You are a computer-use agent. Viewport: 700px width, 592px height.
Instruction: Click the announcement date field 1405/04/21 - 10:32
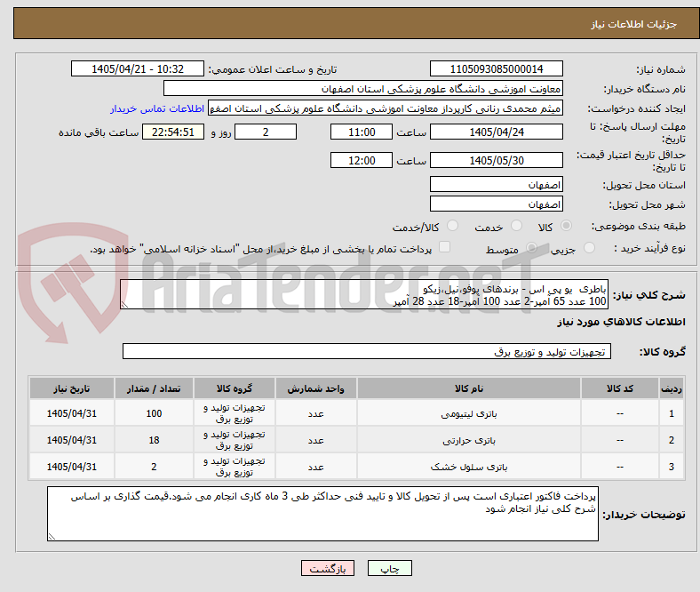click(138, 68)
